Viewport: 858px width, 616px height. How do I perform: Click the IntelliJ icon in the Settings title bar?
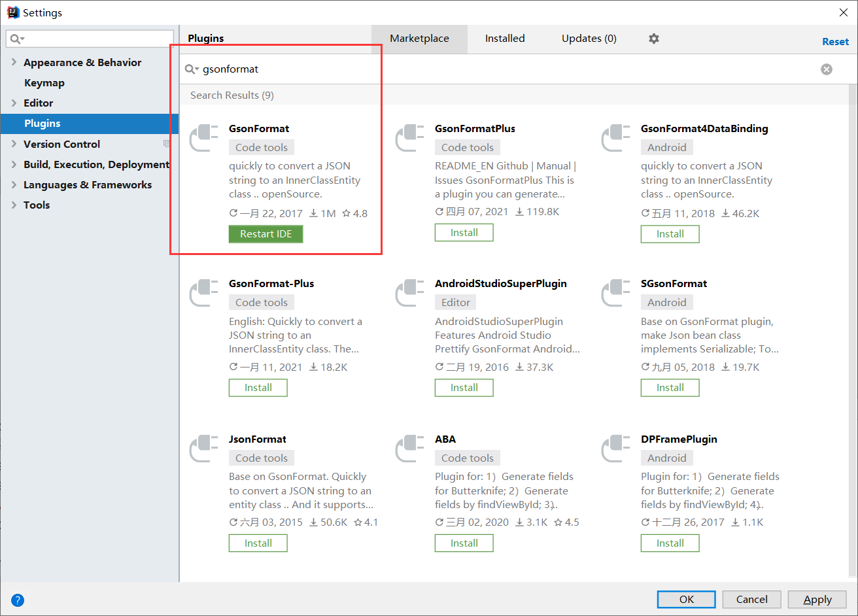pyautogui.click(x=13, y=12)
